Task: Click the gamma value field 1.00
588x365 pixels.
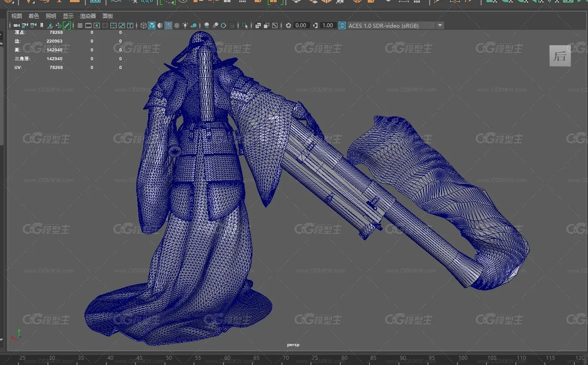Action: pos(328,25)
